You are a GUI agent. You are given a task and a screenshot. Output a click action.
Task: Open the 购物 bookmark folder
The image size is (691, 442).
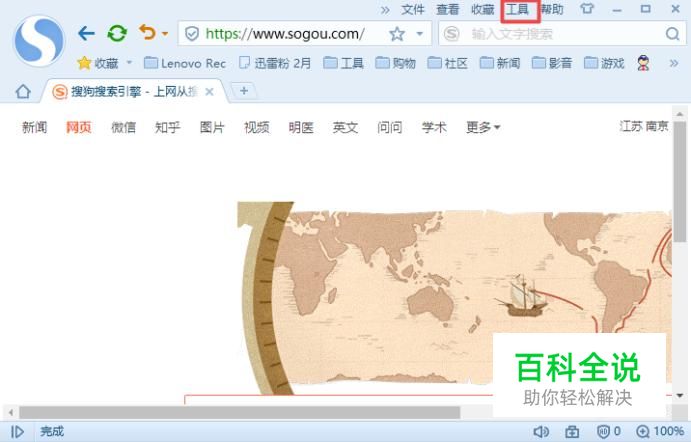point(395,63)
